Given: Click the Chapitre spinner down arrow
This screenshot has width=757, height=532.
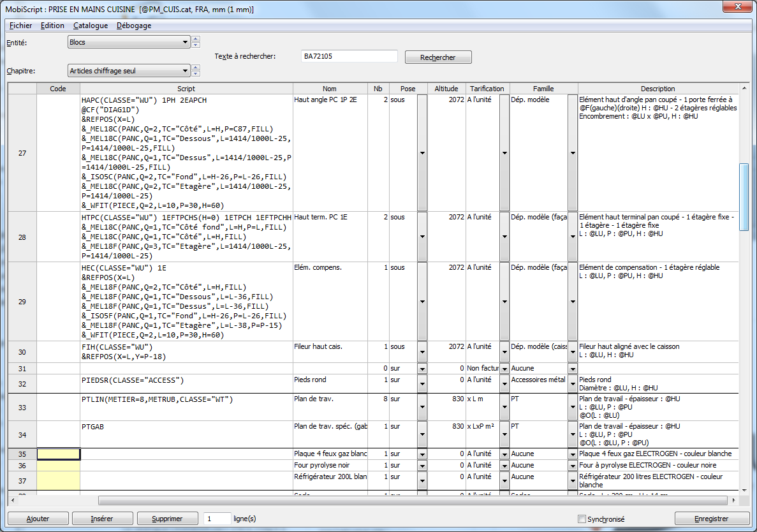Looking at the screenshot, I should coord(196,73).
